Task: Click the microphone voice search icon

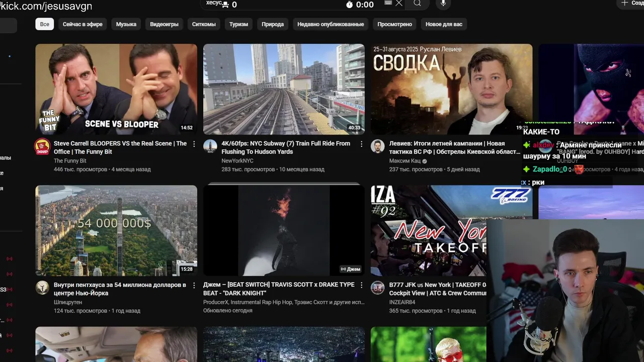Action: pyautogui.click(x=443, y=4)
